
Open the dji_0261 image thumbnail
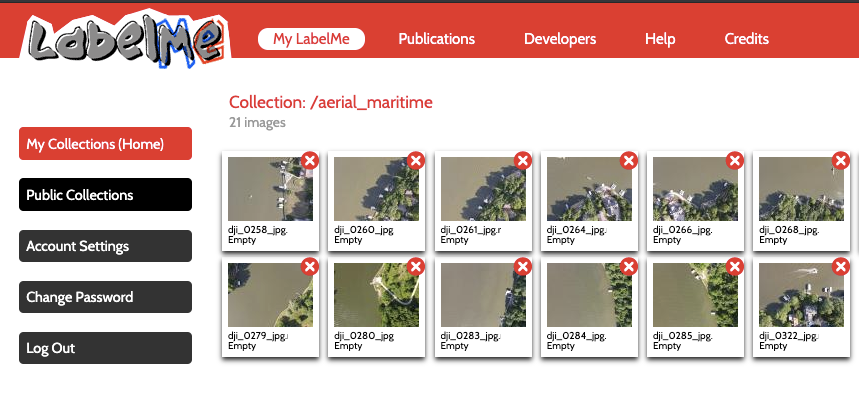point(483,189)
